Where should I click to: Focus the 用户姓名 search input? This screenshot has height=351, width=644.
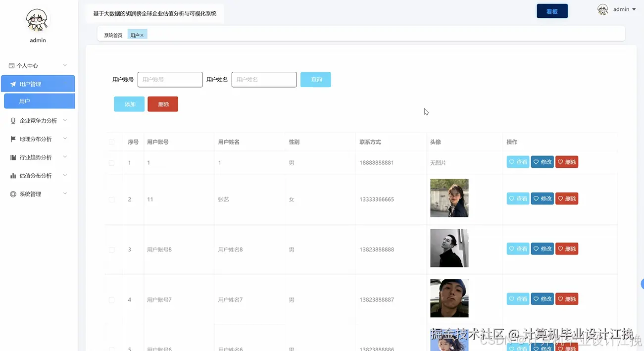pyautogui.click(x=264, y=80)
